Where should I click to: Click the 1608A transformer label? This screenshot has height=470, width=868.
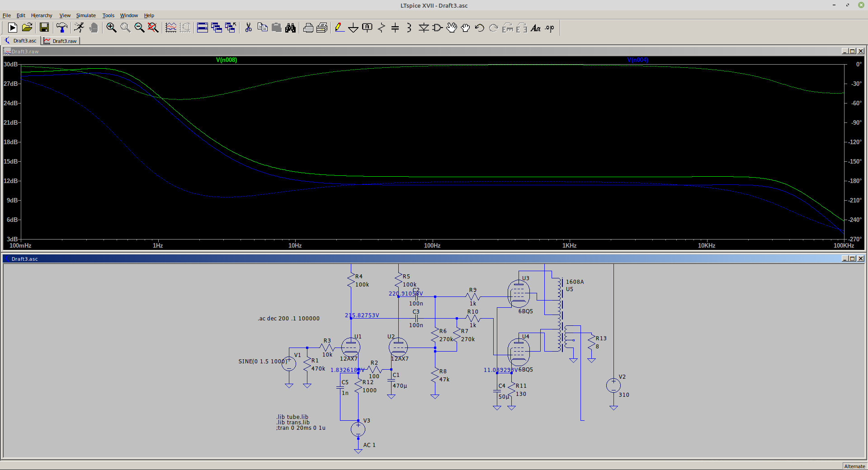(x=575, y=282)
